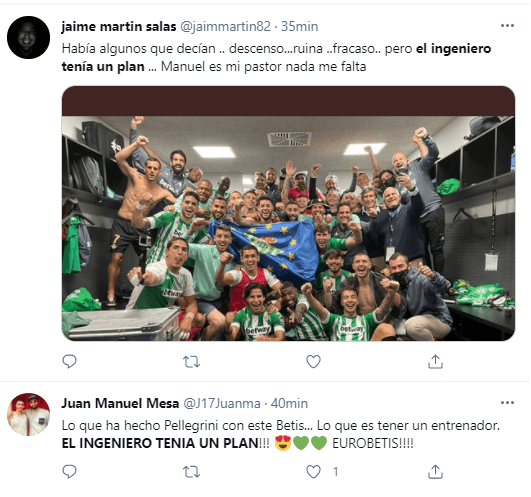
Task: Open the 40min timestamp link
Action: pyautogui.click(x=289, y=403)
